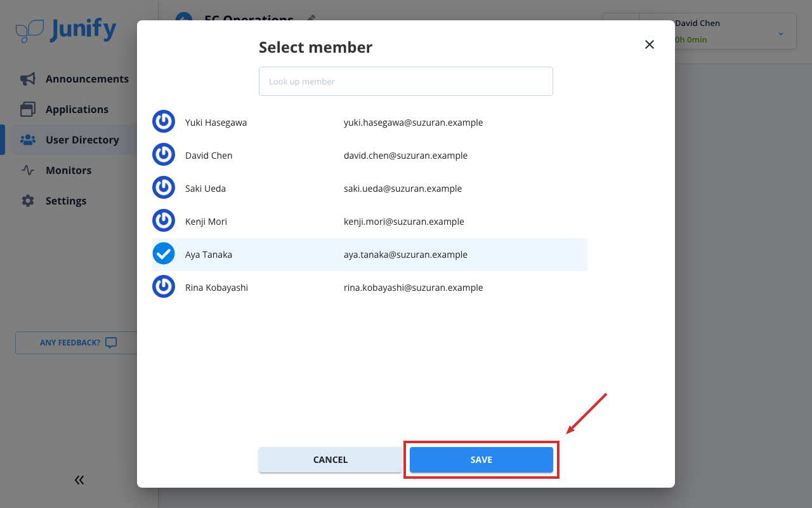Click kenji.mori@suzuran.example email
Viewport: 812px width, 508px height.
(404, 222)
